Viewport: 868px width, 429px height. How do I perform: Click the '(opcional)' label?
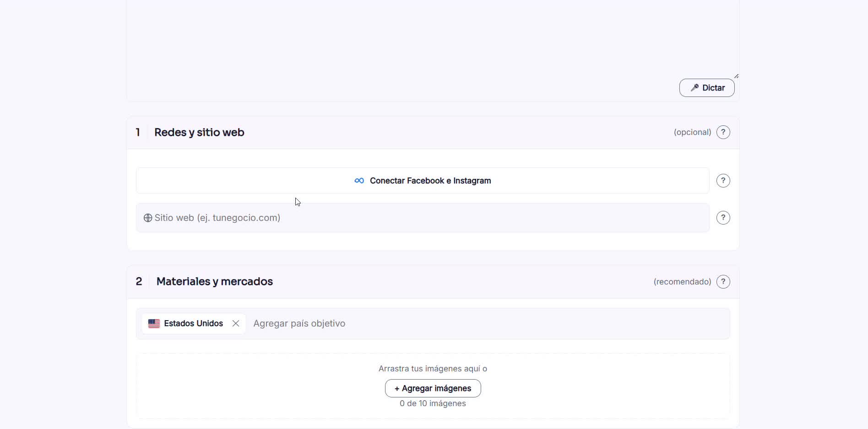693,132
